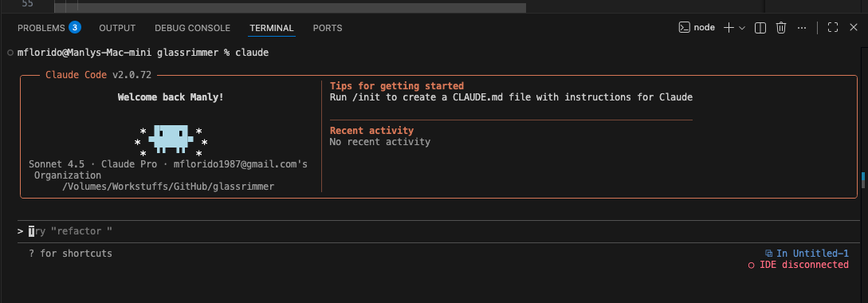Click the Claude Code v2.0.72 title
The height and width of the screenshot is (303, 868).
pyautogui.click(x=99, y=75)
